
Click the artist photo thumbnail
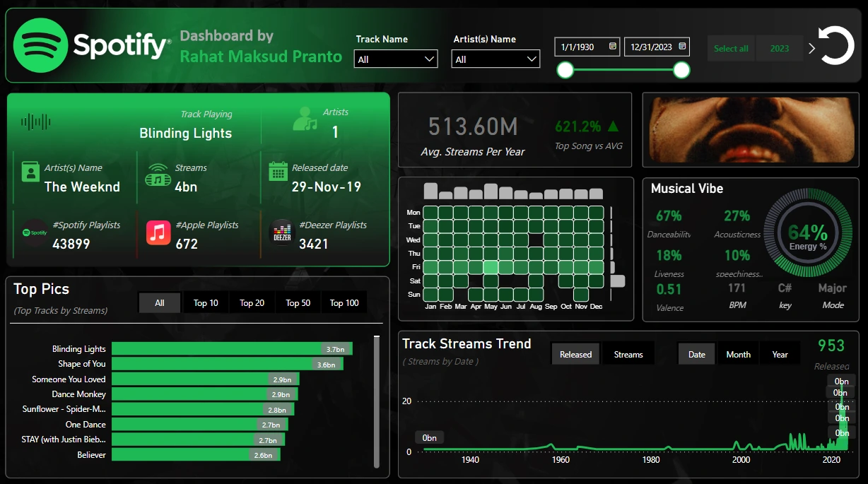point(751,131)
